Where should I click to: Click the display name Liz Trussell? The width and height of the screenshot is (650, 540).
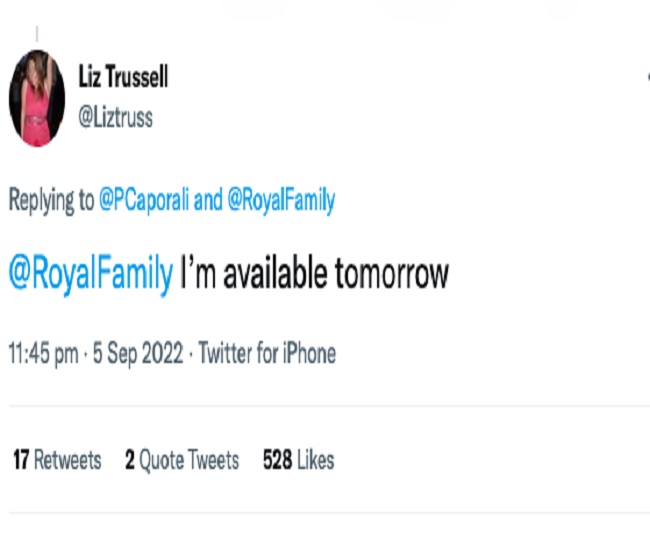pyautogui.click(x=123, y=78)
